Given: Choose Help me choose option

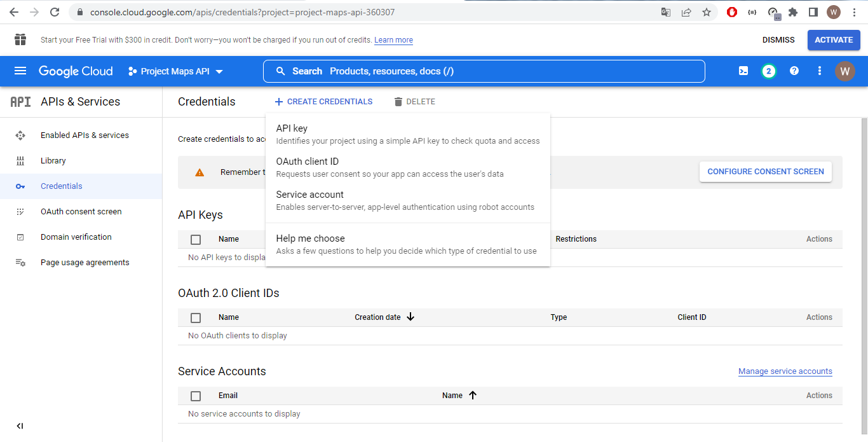Looking at the screenshot, I should (408, 244).
